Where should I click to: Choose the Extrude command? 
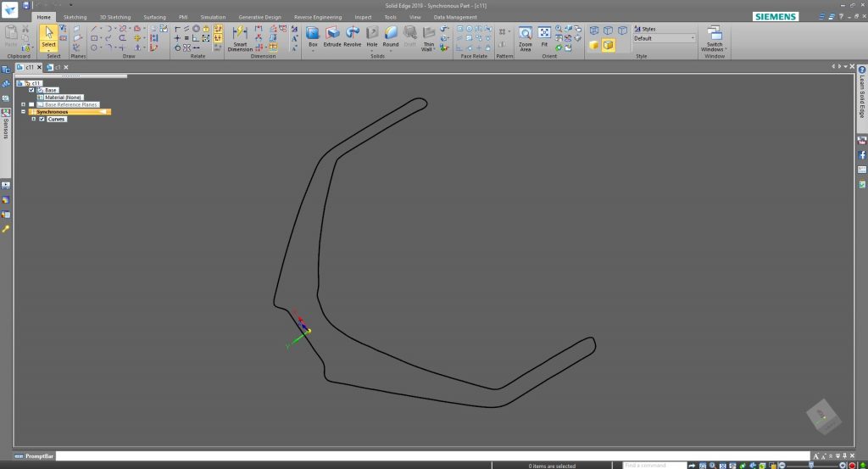(332, 36)
